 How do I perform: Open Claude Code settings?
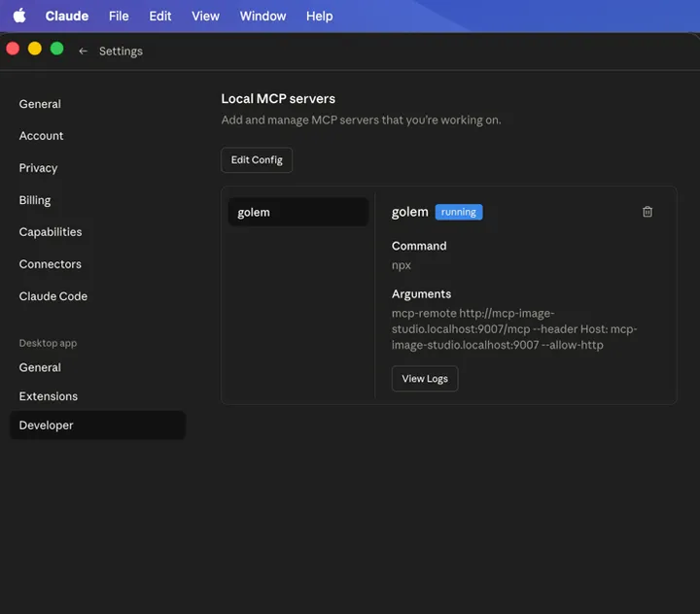53,296
